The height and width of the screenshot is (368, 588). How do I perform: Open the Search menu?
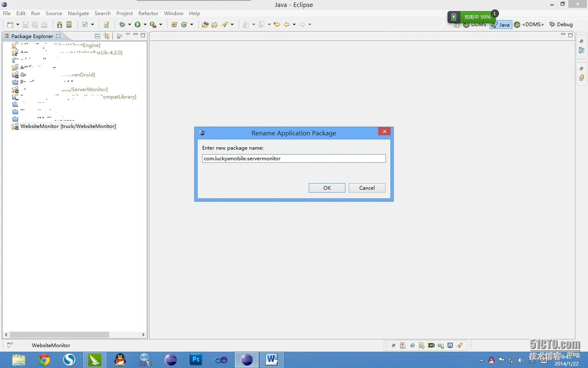click(x=102, y=13)
